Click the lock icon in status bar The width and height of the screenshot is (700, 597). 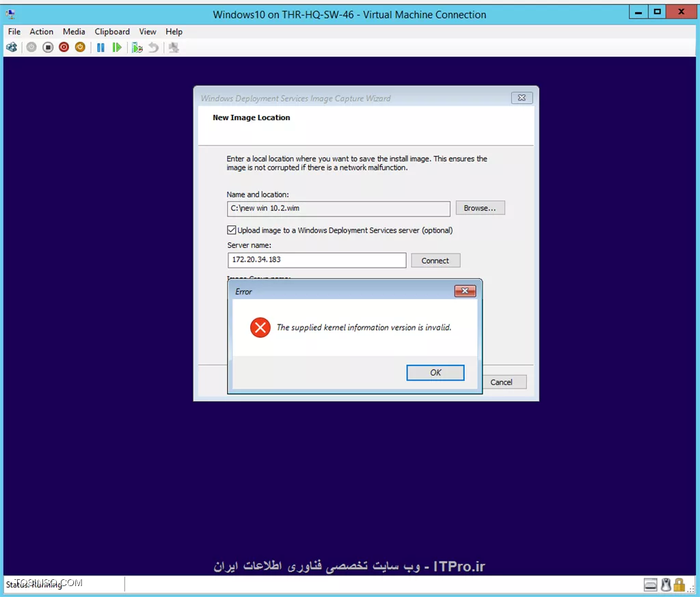pos(679,584)
